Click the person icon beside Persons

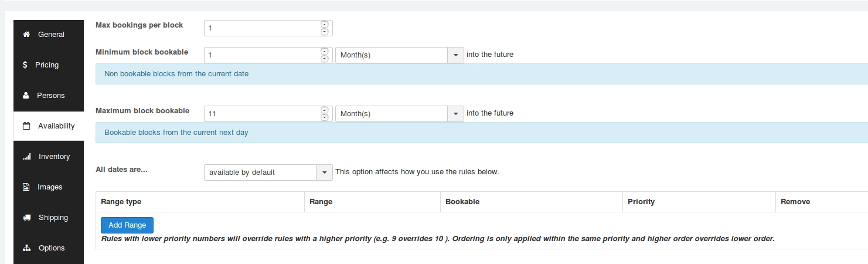click(26, 96)
